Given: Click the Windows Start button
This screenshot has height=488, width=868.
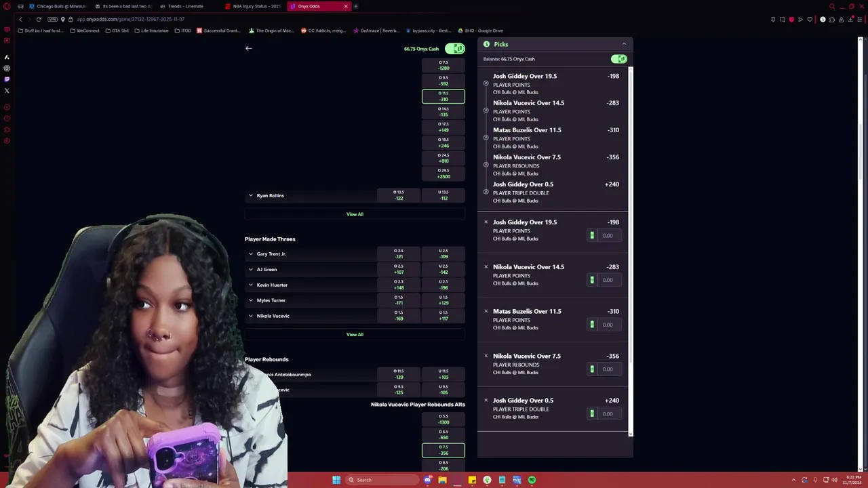Looking at the screenshot, I should (336, 480).
